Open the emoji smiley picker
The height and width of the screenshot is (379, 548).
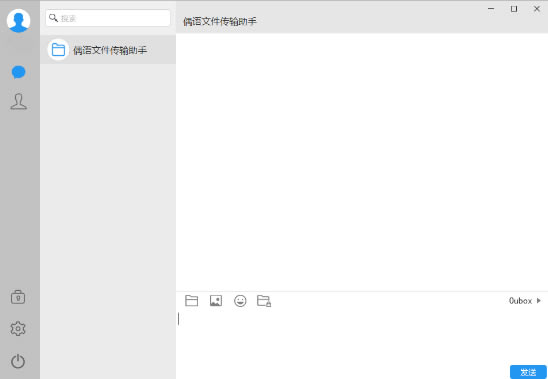(240, 301)
